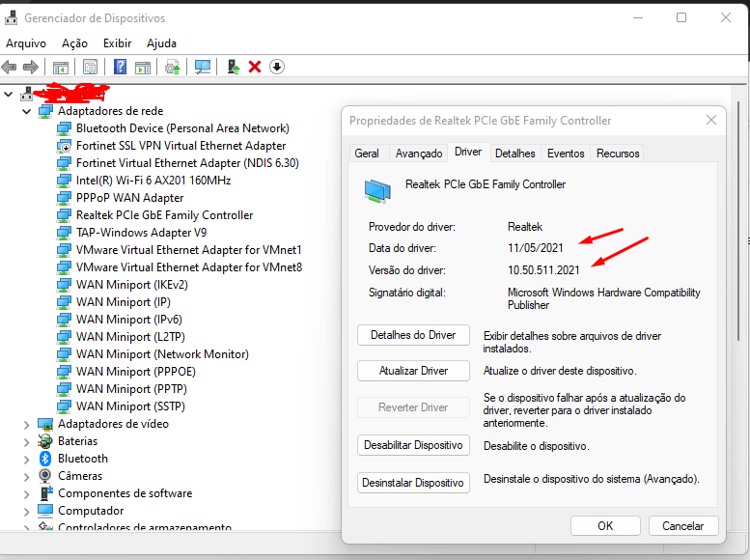The width and height of the screenshot is (750, 560).
Task: Confirm the dialog with OK
Action: [605, 525]
